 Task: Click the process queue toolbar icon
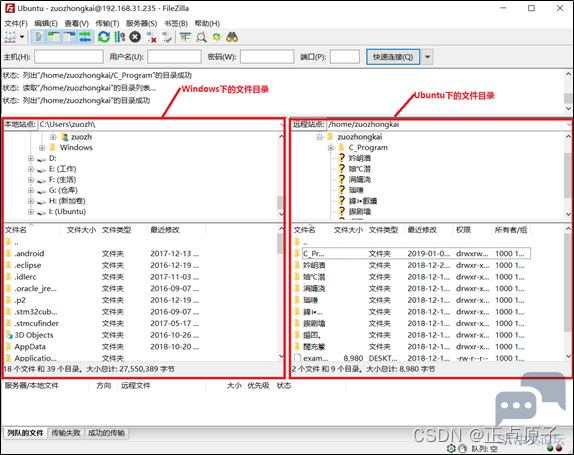(x=119, y=37)
